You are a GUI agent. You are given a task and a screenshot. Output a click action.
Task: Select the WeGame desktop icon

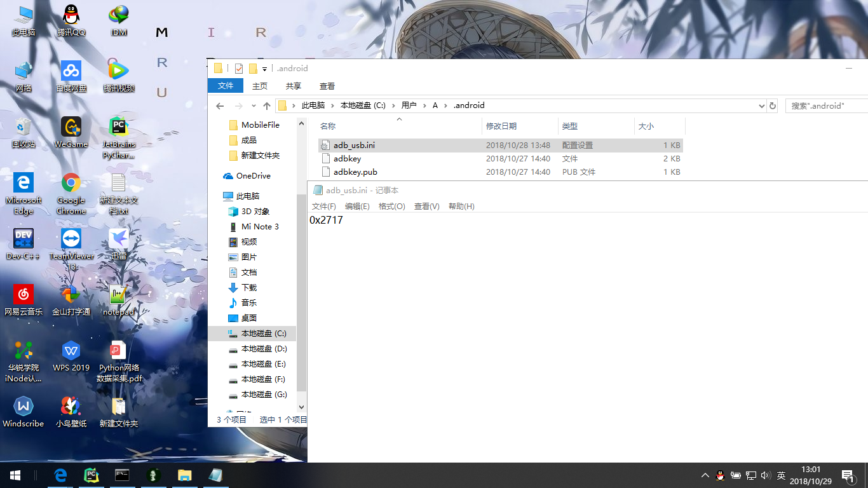click(x=71, y=132)
